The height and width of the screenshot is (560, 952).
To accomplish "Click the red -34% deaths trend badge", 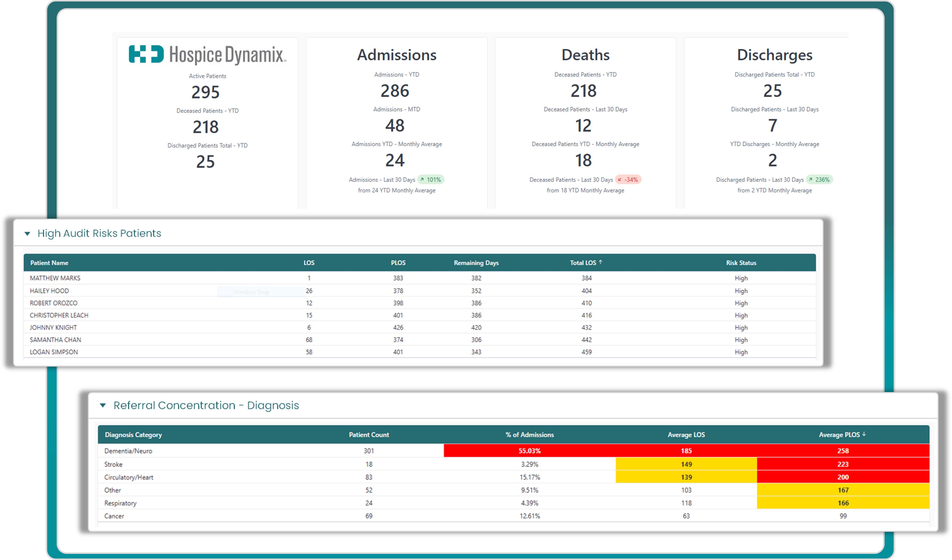I will tap(628, 180).
